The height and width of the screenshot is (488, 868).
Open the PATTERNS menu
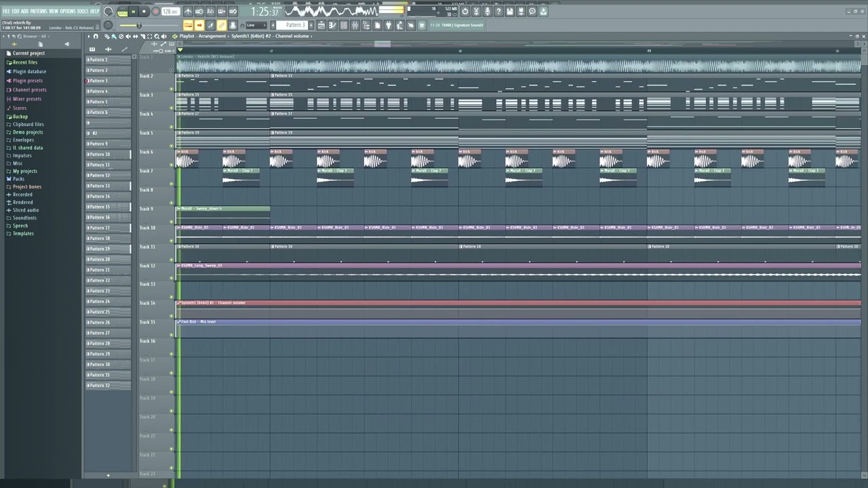39,12
